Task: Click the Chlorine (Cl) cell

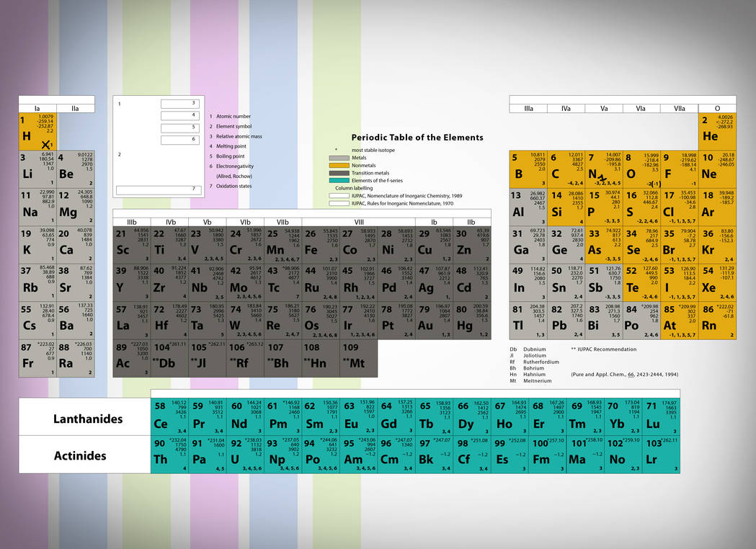Action: pos(680,207)
